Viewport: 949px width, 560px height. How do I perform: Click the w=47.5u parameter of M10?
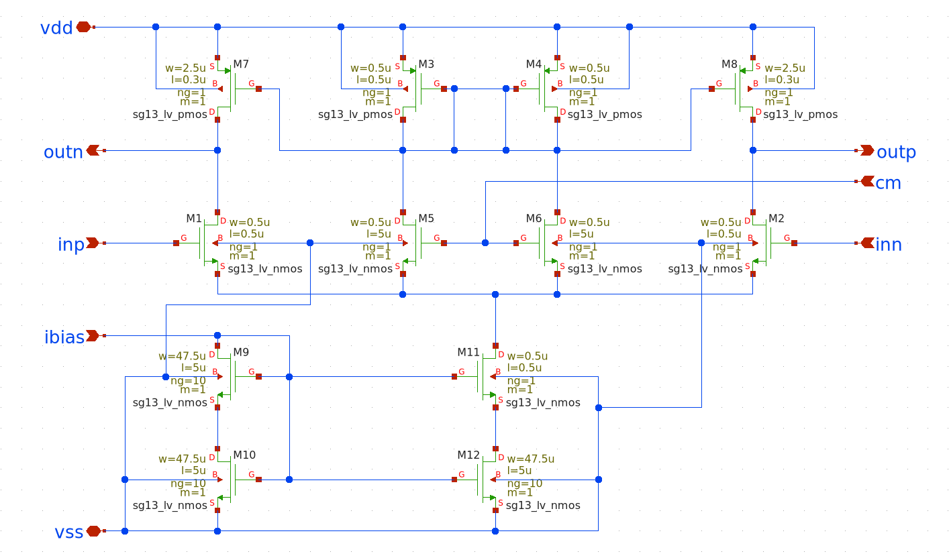tap(182, 459)
